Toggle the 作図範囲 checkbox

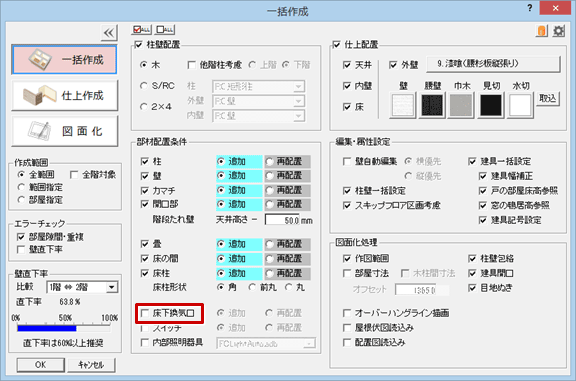pos(346,259)
